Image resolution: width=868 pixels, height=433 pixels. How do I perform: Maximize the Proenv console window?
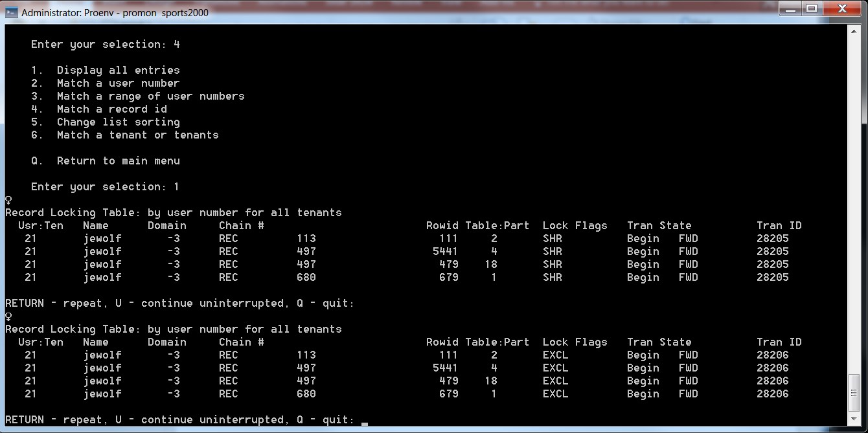pos(811,8)
